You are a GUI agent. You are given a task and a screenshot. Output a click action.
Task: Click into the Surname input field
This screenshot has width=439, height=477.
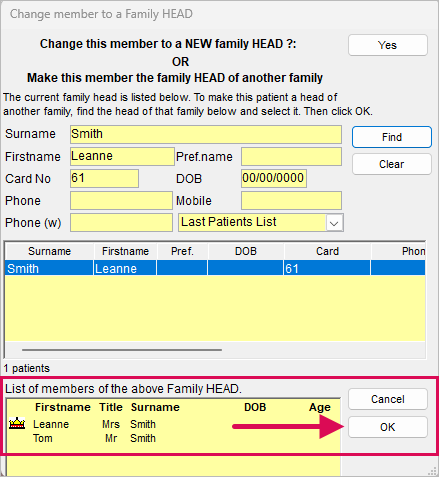point(206,134)
